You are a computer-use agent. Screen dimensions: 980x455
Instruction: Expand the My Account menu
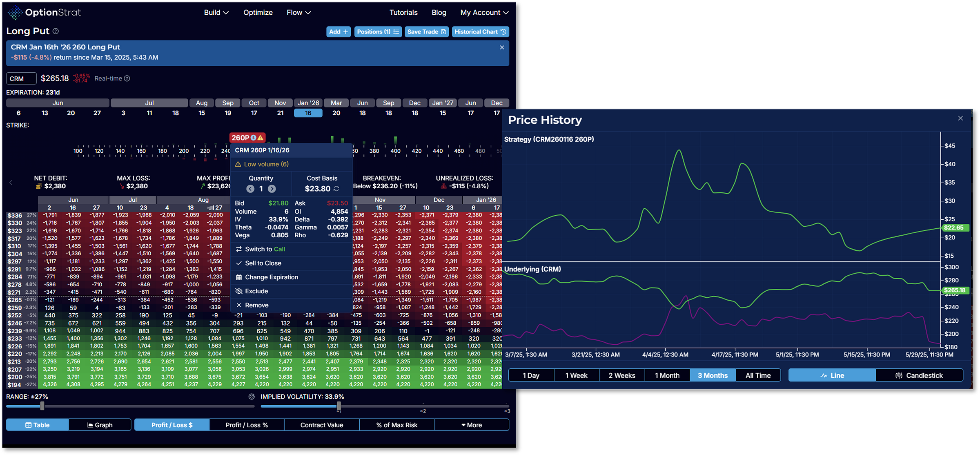tap(484, 13)
